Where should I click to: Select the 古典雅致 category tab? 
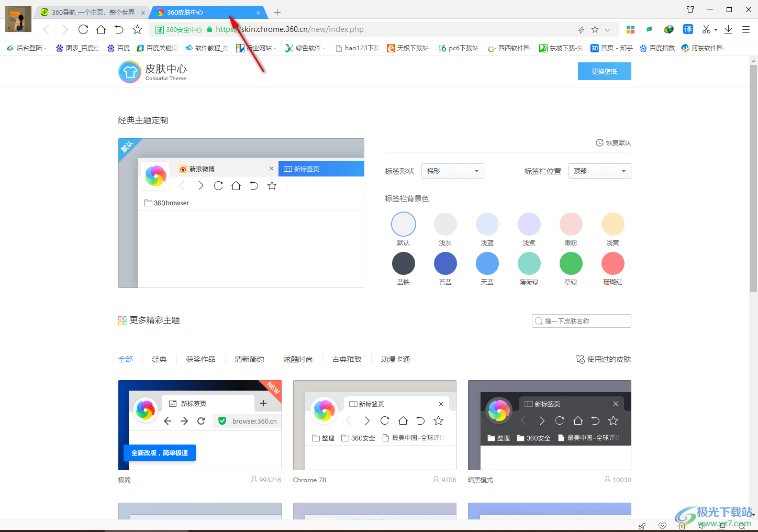tap(347, 359)
